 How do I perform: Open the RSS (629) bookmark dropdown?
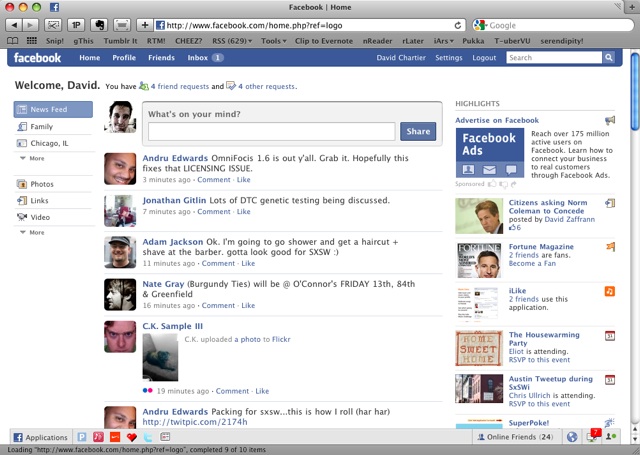232,41
